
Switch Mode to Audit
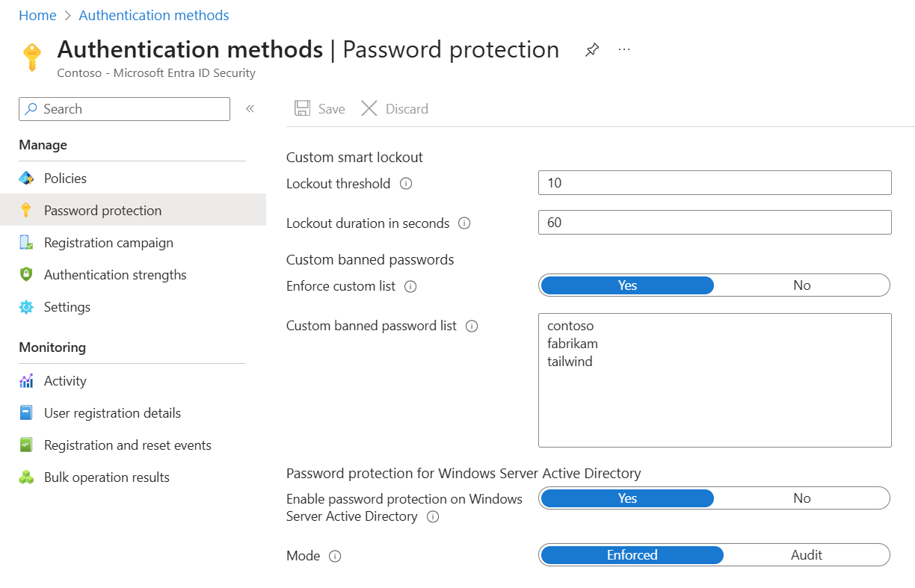tap(806, 555)
